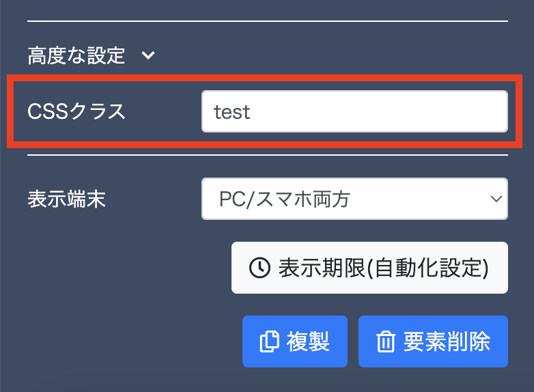Click the 要素削除 text on the delete button

447,341
